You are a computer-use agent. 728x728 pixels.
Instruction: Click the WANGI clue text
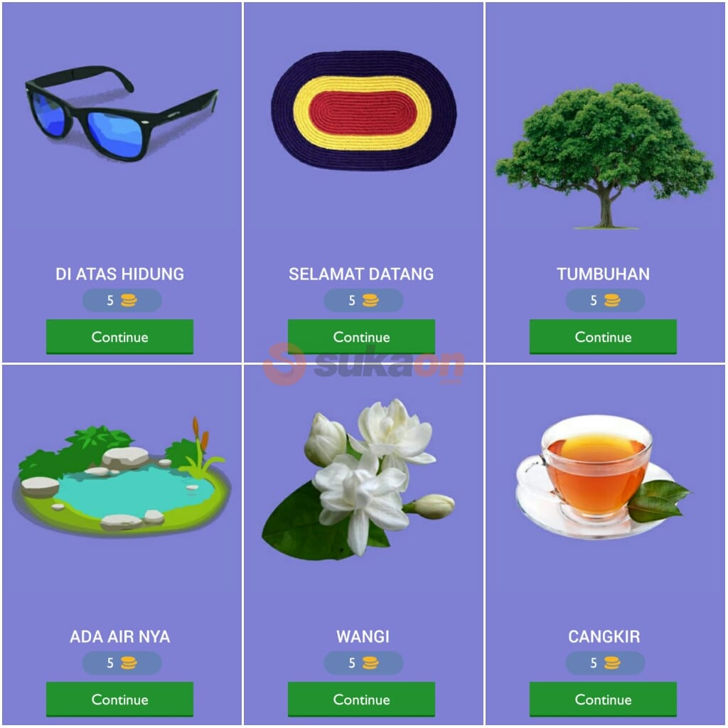363,636
